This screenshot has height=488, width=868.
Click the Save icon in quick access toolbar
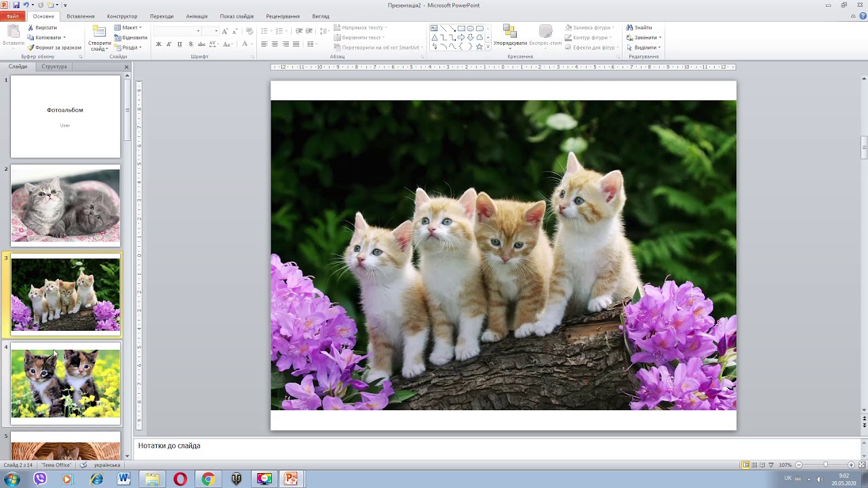16,5
